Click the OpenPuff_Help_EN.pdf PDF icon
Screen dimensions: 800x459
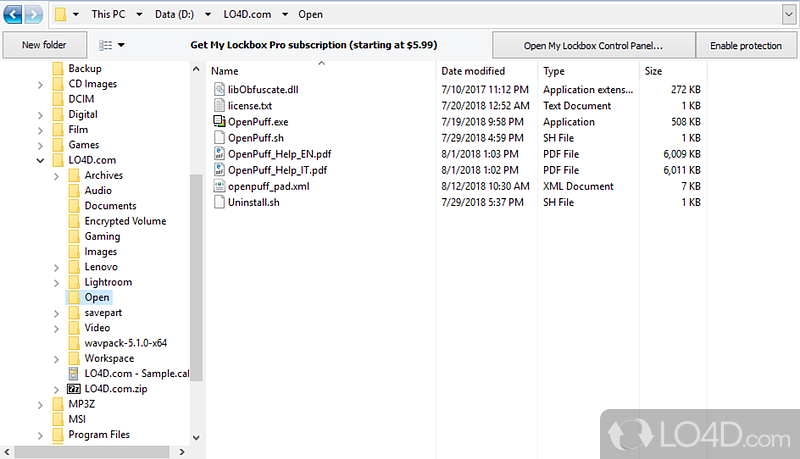pyautogui.click(x=220, y=154)
